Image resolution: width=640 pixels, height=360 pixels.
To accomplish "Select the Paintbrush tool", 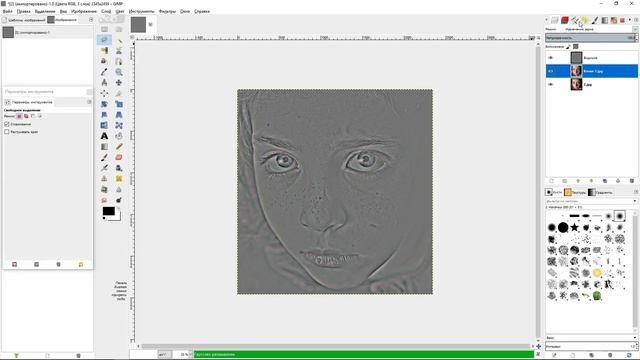I will [x=104, y=157].
